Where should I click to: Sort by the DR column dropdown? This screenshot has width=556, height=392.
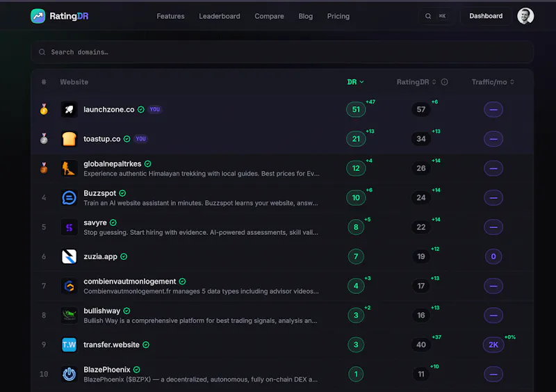[356, 82]
